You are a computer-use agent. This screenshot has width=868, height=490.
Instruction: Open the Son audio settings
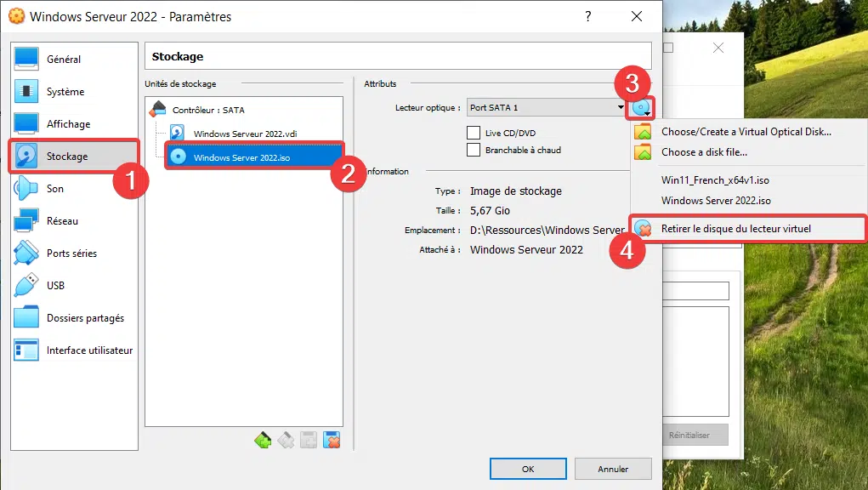point(74,189)
